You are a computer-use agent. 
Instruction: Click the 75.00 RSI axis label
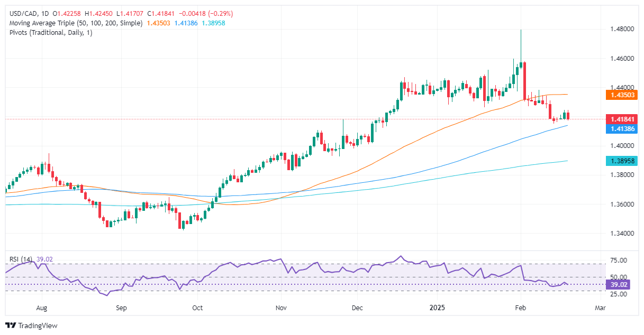tap(614, 260)
